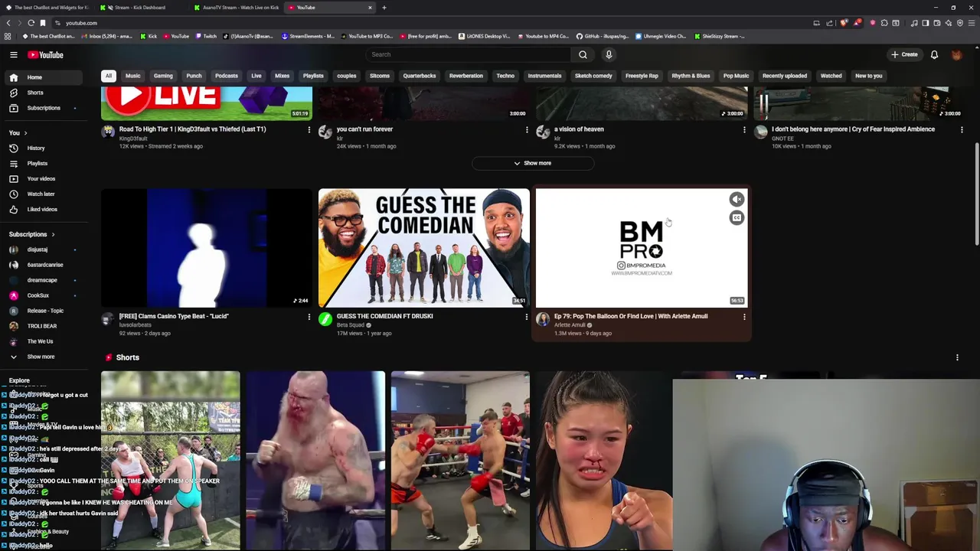
Task: Open the I don't belong here thumbnail
Action: tap(857, 103)
